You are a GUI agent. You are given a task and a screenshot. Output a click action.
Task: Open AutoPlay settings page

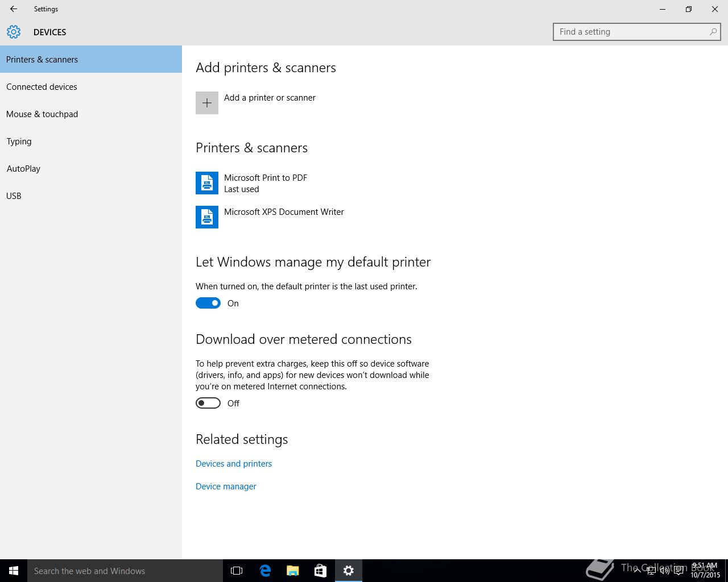point(91,168)
